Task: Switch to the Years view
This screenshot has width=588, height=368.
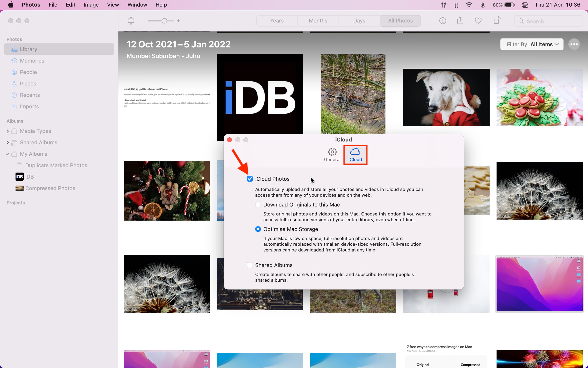Action: pos(277,21)
